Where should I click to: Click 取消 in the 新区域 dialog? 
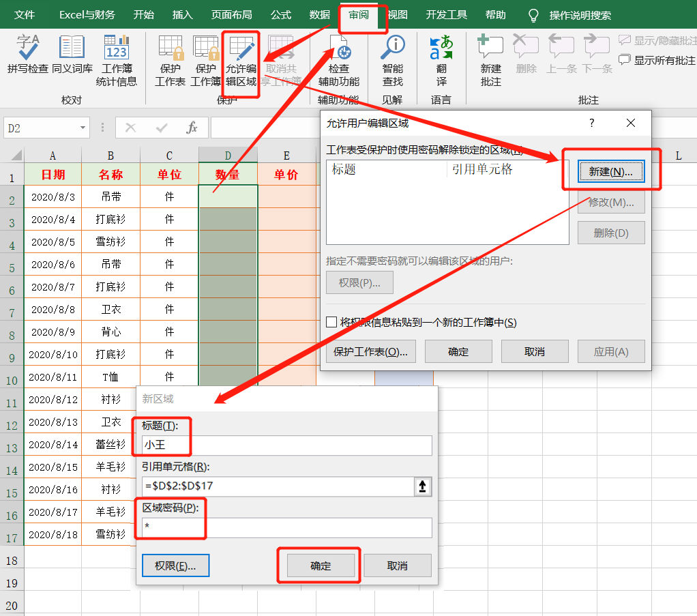[x=398, y=566]
